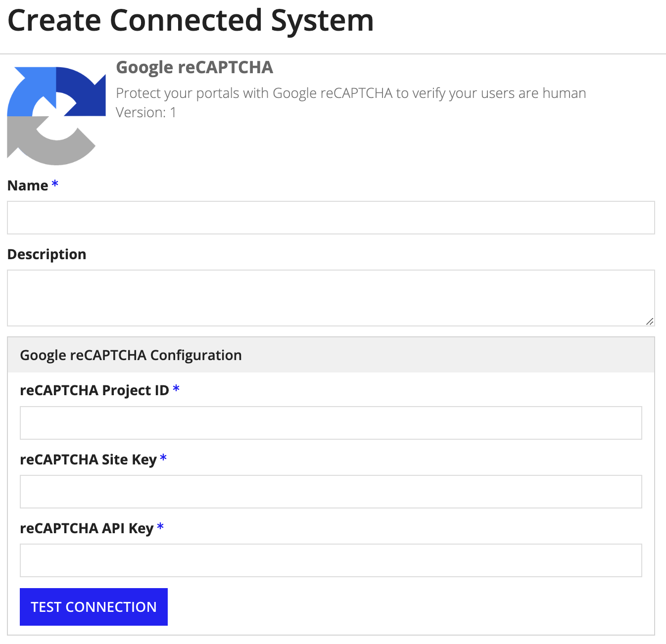Grab the Description text area resize handle

coord(650,322)
